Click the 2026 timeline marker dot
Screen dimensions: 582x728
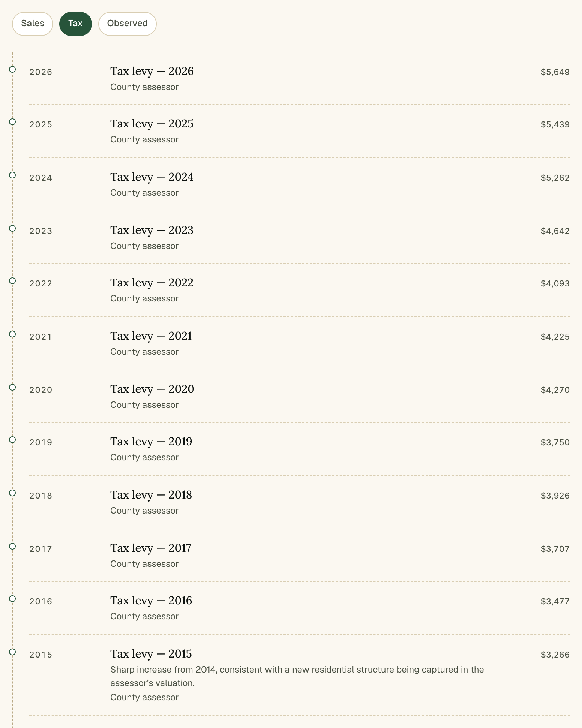click(12, 69)
